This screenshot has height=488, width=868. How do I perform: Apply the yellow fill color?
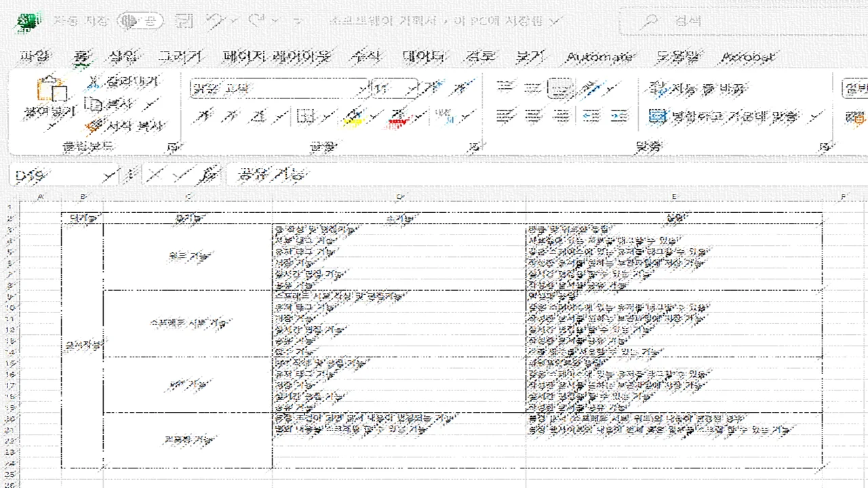353,117
